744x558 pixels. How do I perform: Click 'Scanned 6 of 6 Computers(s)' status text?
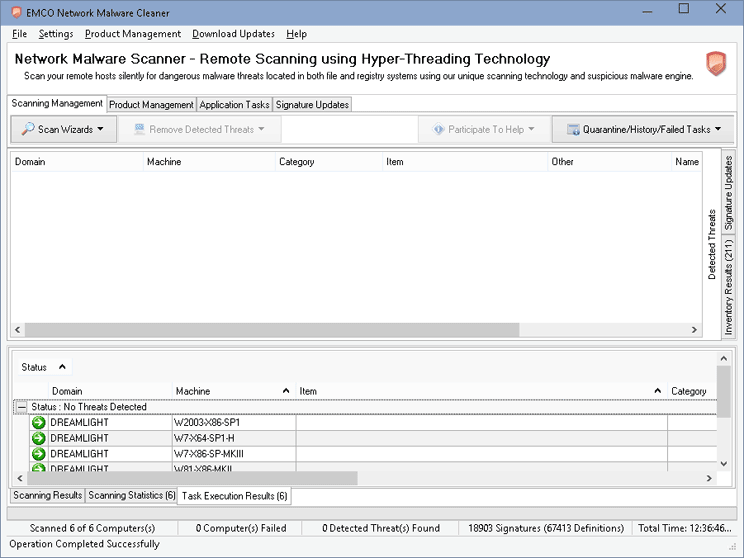coord(92,528)
